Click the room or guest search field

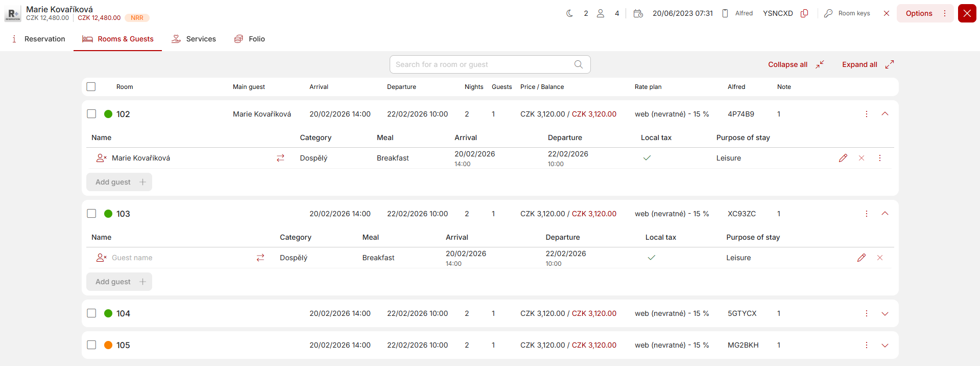pos(480,64)
